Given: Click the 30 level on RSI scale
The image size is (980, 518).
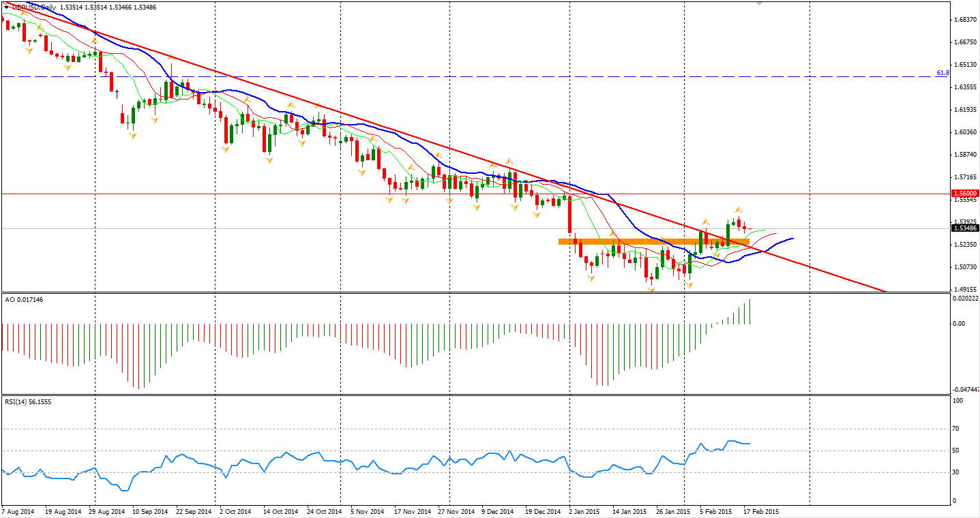Looking at the screenshot, I should [957, 472].
